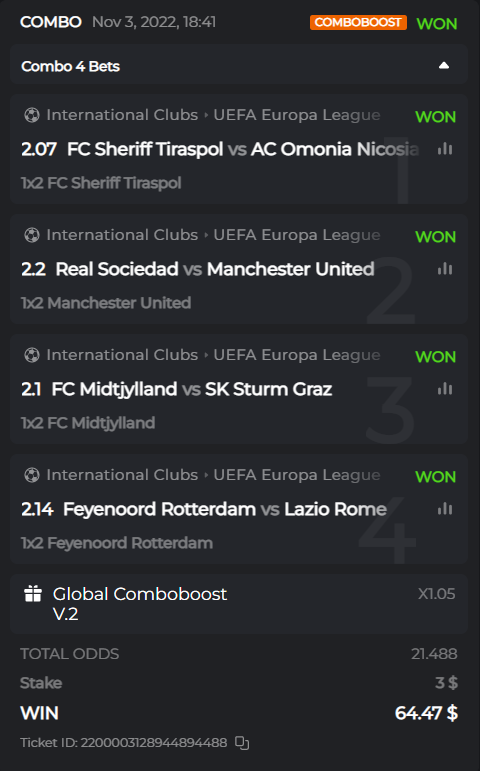
Task: Open statistics for Feyenoord vs Lazio match
Action: (x=445, y=508)
